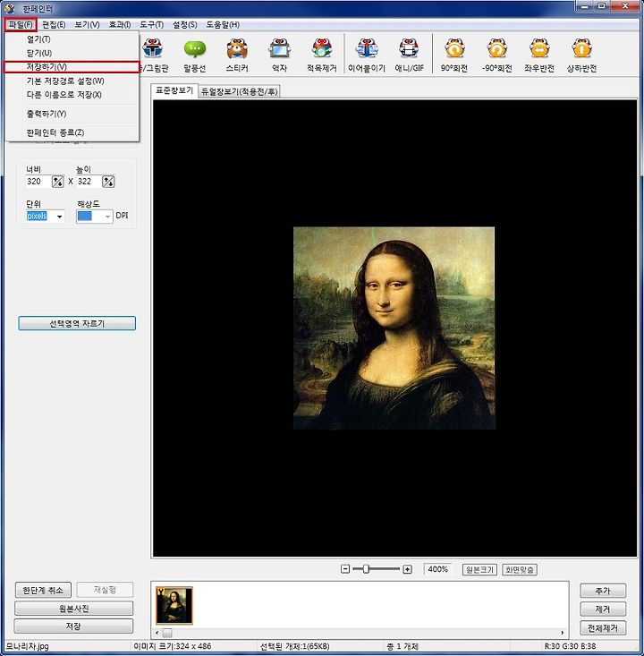Select the 스티커 sticker tool
Viewport: 644px width, 656px height.
[x=237, y=55]
